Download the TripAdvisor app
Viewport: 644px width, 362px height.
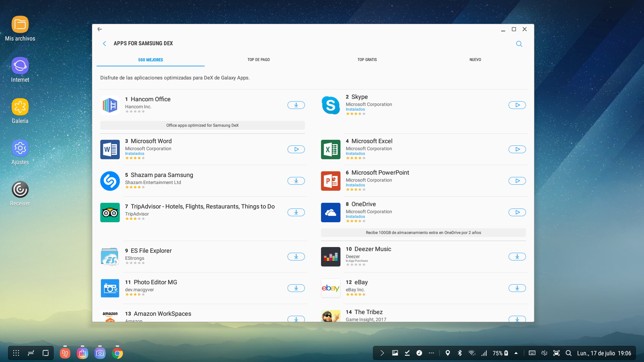point(296,213)
